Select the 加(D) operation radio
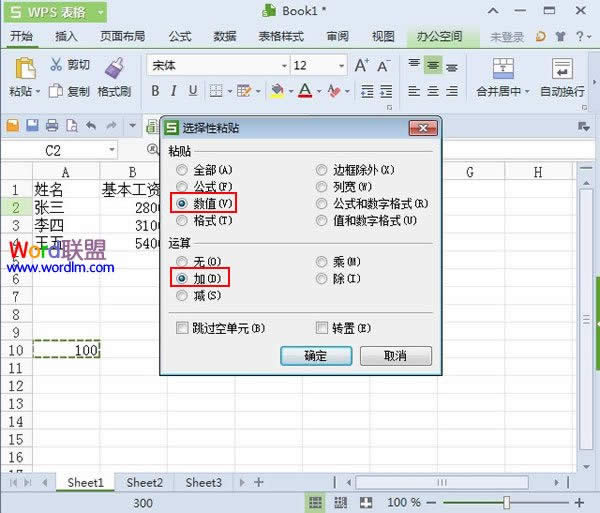Image resolution: width=600 pixels, height=513 pixels. 182,278
